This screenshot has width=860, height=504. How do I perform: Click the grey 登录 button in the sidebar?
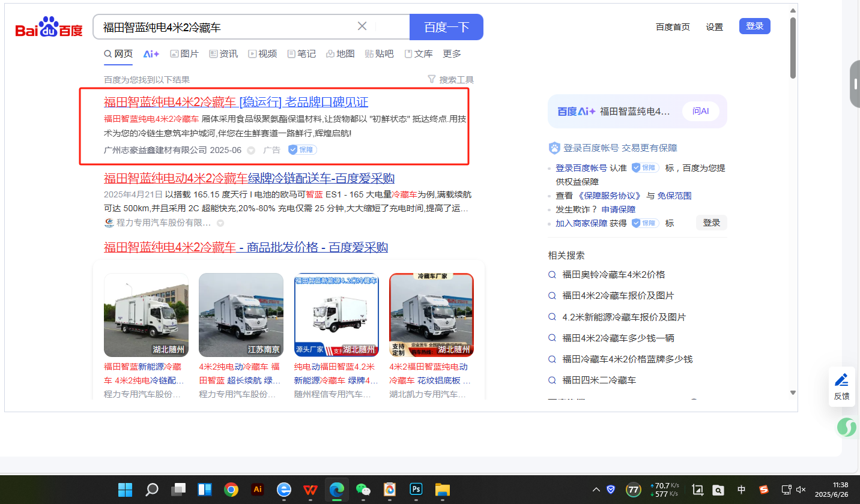coord(712,223)
